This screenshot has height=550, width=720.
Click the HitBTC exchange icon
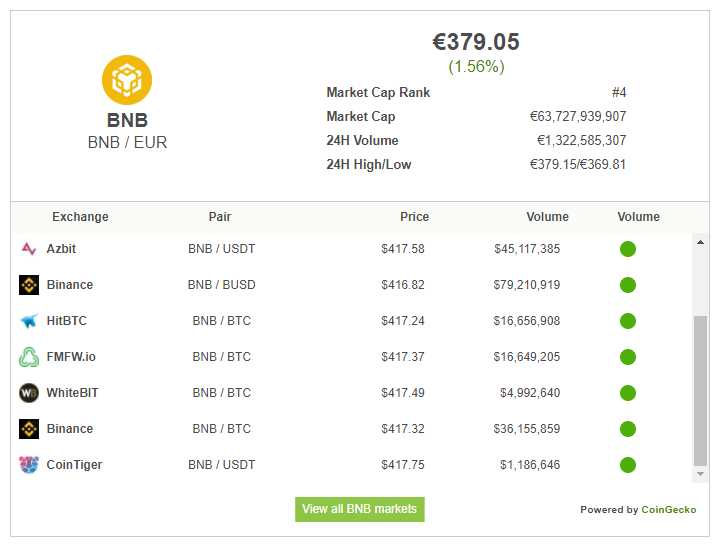[29, 321]
